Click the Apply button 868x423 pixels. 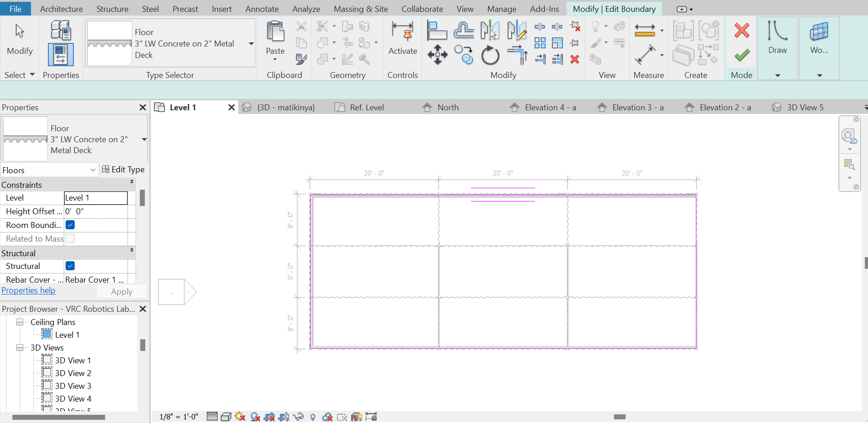[122, 292]
